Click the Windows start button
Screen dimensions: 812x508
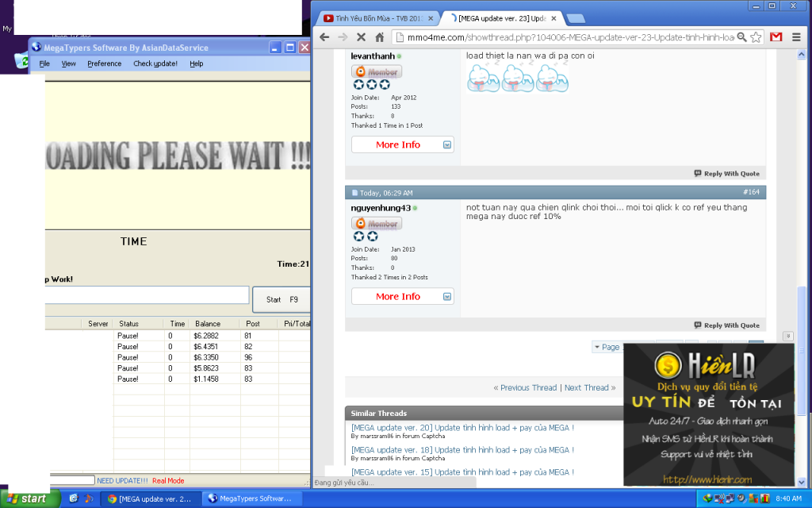(30, 498)
